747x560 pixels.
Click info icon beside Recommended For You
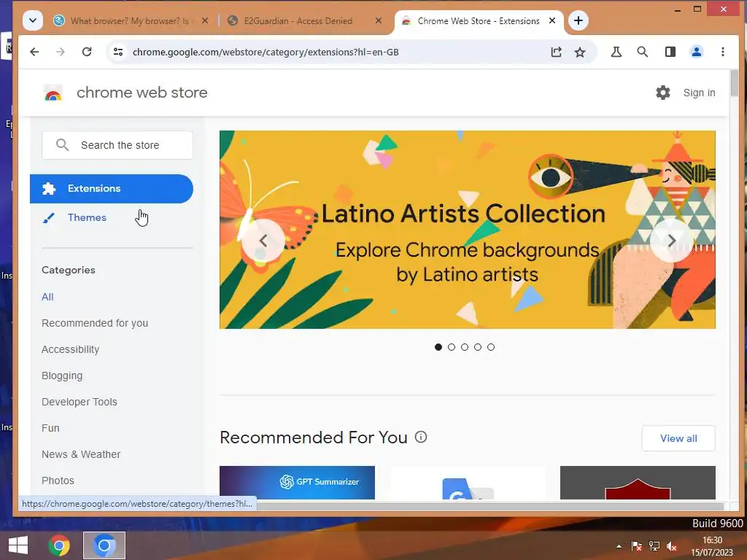click(x=421, y=437)
